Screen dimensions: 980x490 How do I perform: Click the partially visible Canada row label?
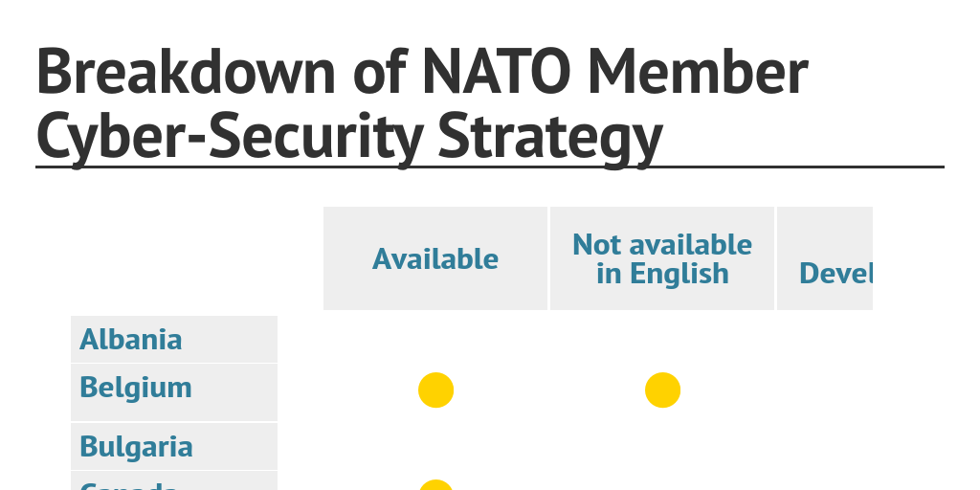tap(129, 484)
